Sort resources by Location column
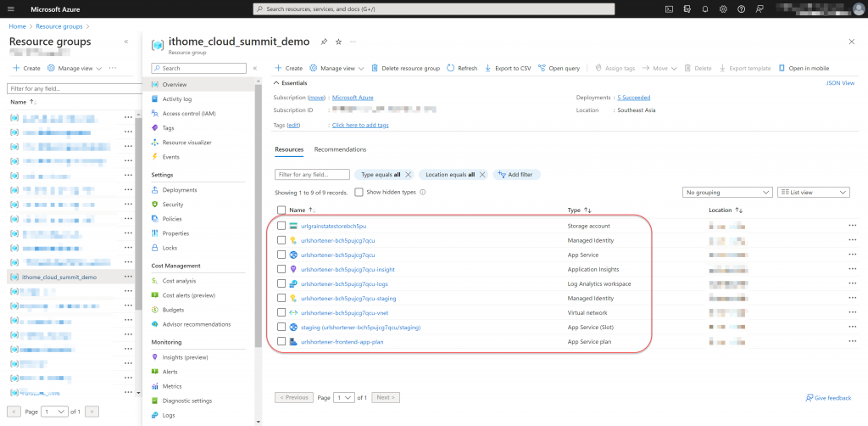Image resolution: width=868 pixels, height=426 pixels. pos(726,210)
